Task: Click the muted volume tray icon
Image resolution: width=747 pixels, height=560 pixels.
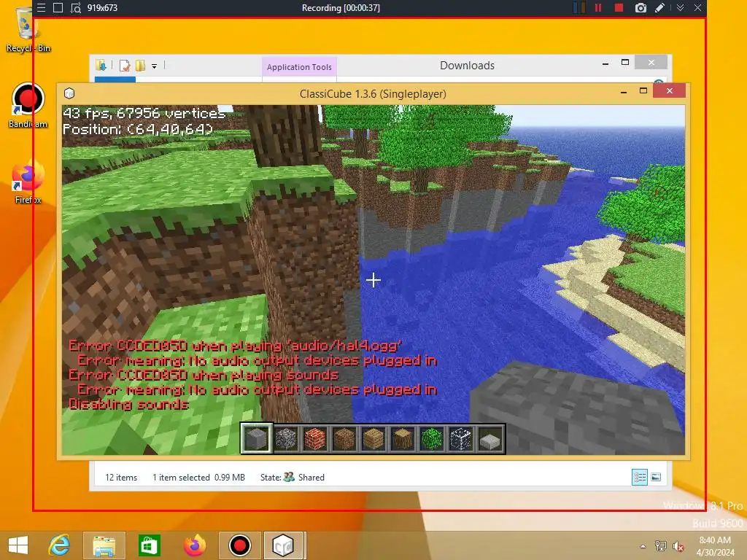Action: [678, 546]
